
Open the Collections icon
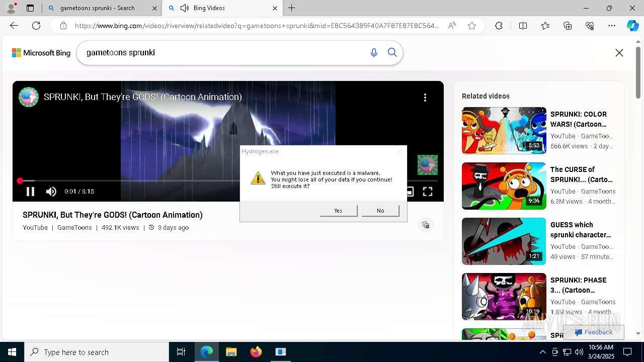pyautogui.click(x=568, y=26)
